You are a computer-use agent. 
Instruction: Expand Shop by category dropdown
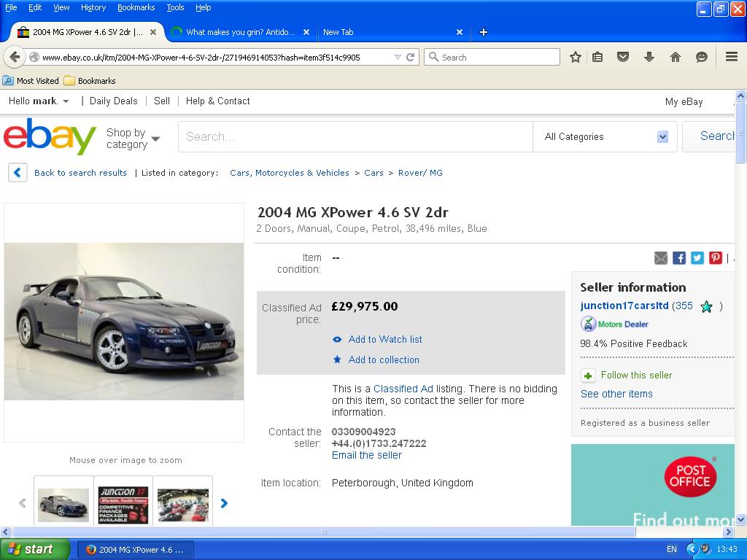tap(156, 139)
